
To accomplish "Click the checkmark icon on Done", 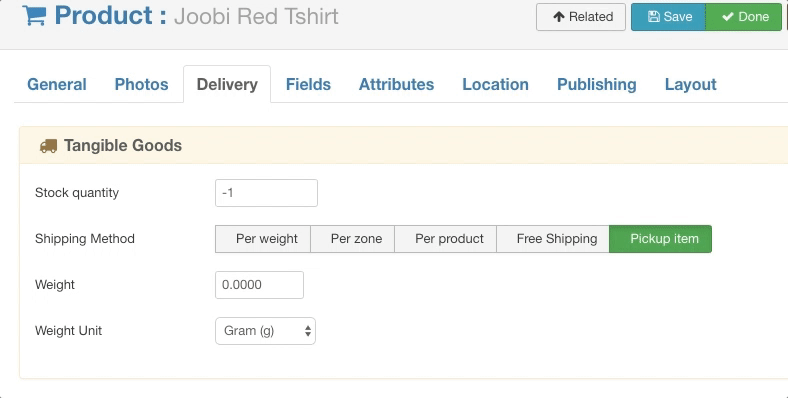I will pyautogui.click(x=728, y=17).
